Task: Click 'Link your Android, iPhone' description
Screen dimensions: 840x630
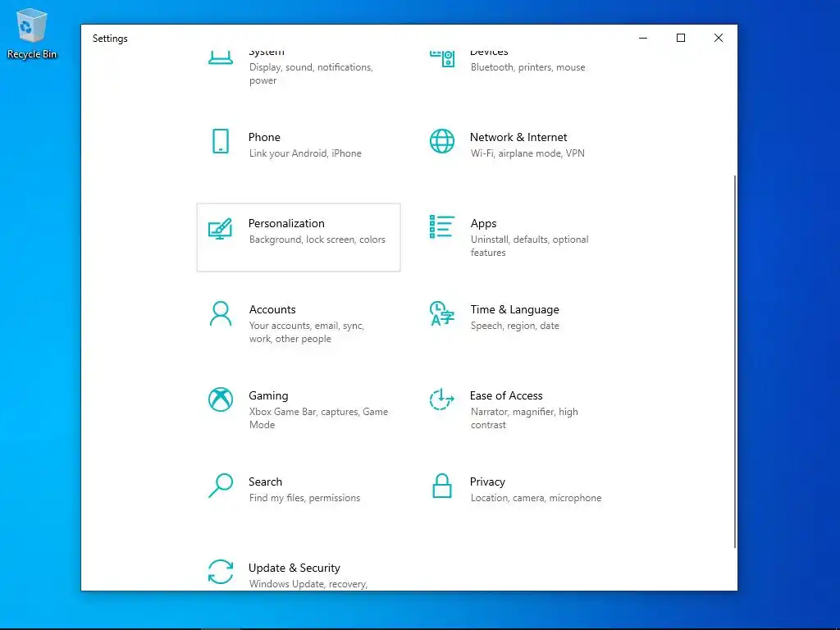Action: click(305, 153)
